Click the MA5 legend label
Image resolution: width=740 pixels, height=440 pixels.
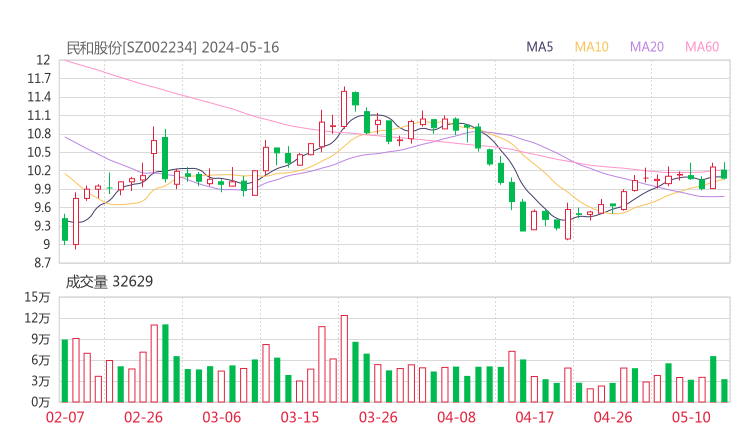(x=539, y=47)
